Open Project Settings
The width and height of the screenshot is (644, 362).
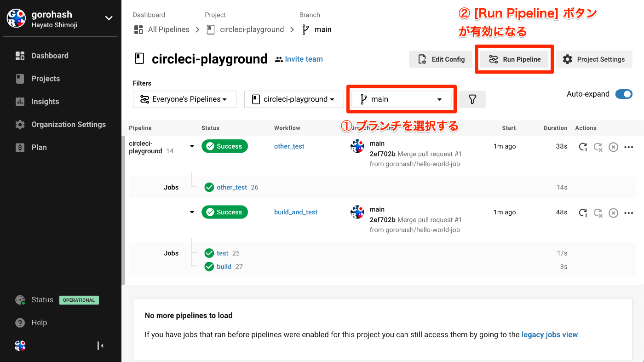tap(594, 59)
